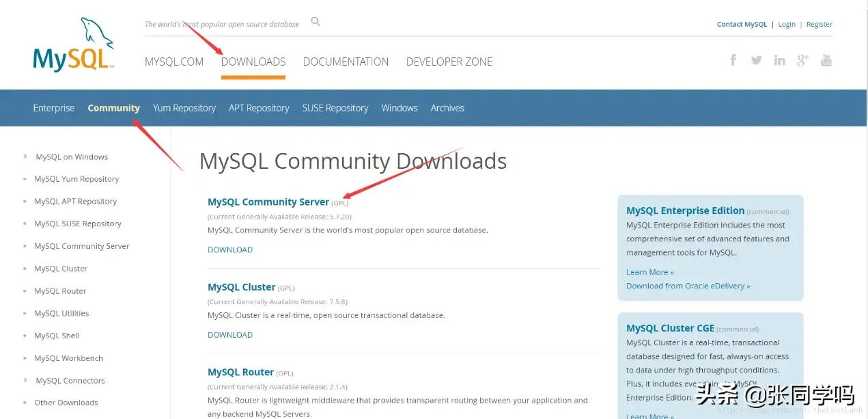Click the search magnifier icon
868x419 pixels.
click(316, 22)
